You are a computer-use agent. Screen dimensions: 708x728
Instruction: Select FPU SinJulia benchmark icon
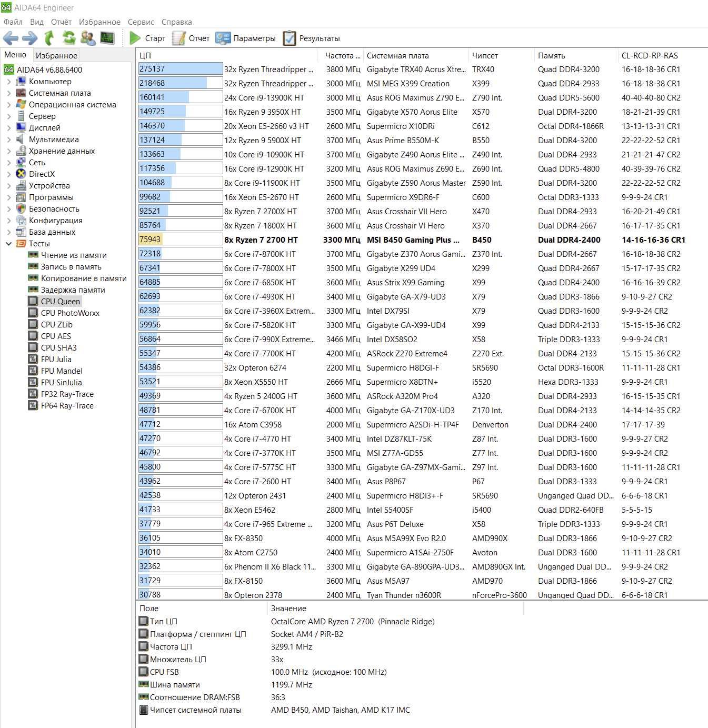point(33,383)
